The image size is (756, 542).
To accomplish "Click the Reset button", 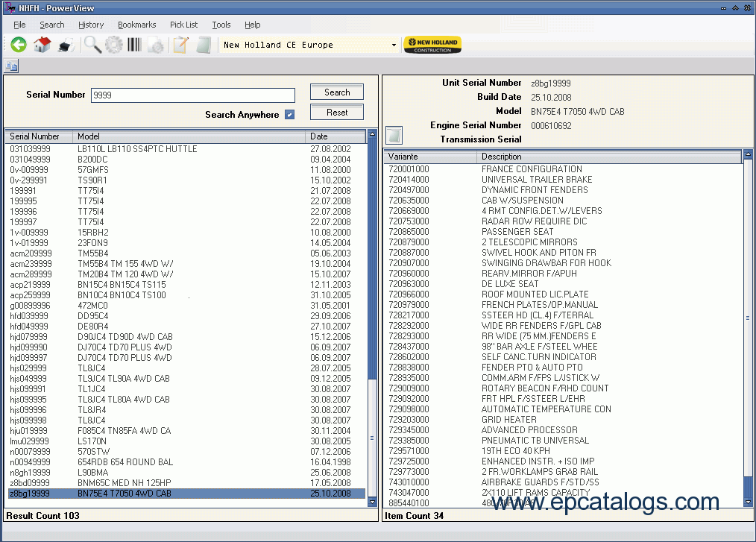I will pos(337,113).
